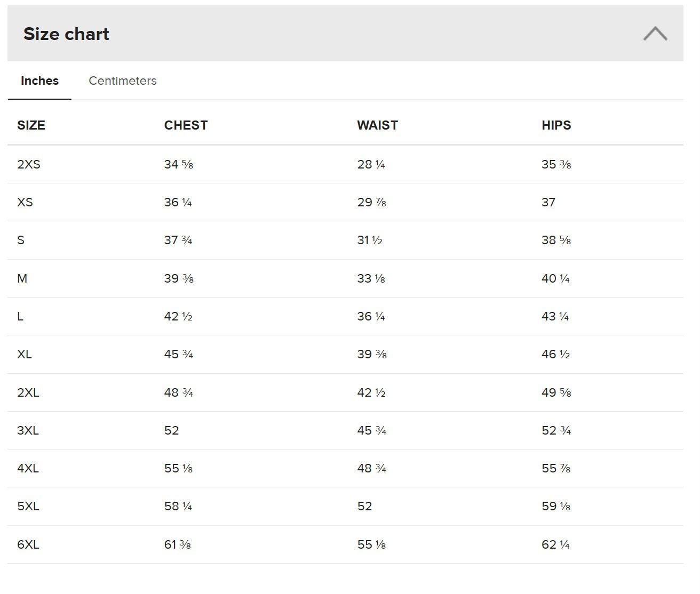Click the Size chart heading
The height and width of the screenshot is (594, 700).
coord(66,34)
